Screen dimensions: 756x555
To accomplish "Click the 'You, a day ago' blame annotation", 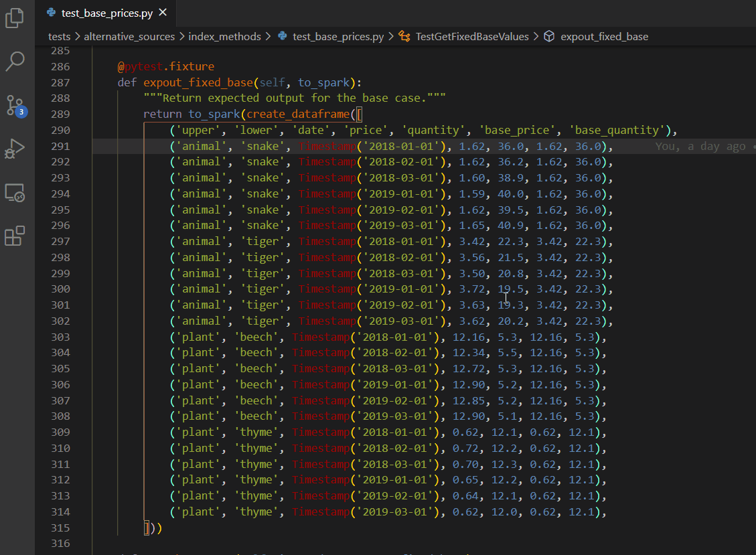I will [x=700, y=146].
